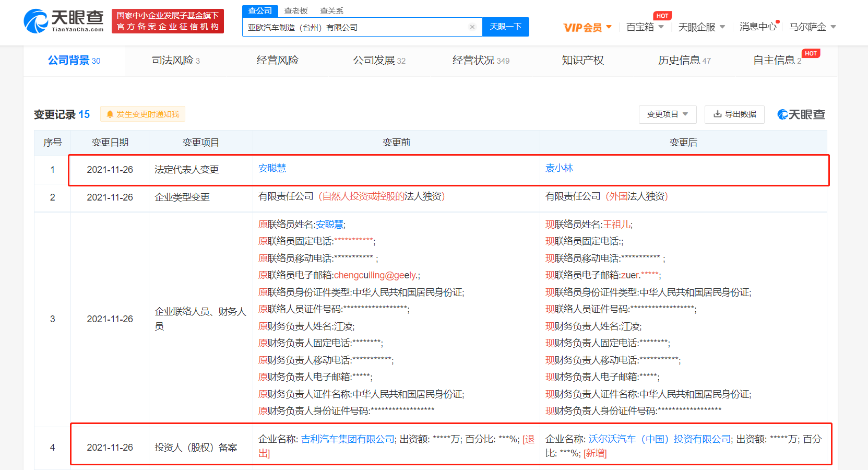
Task: Open 吉利汽车集团有限公司 link
Action: [348, 439]
